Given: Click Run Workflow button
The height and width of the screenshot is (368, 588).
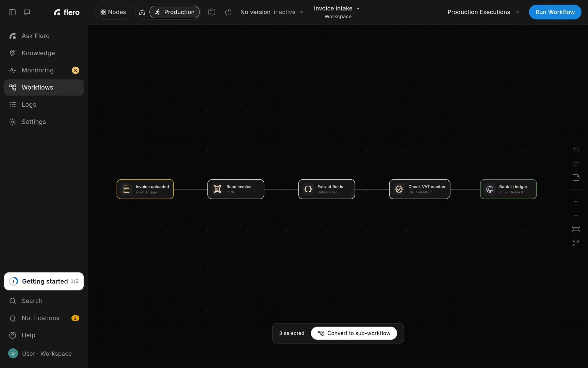Looking at the screenshot, I should [x=555, y=12].
